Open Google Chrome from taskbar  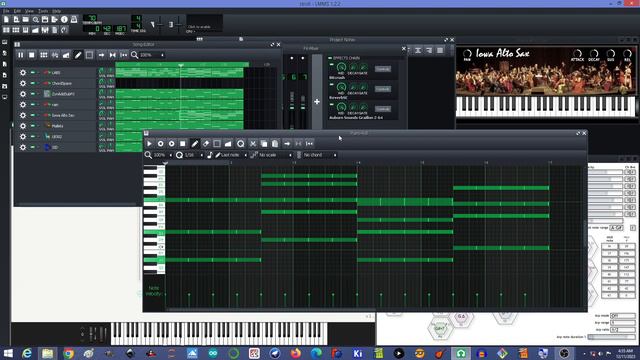coord(68,353)
